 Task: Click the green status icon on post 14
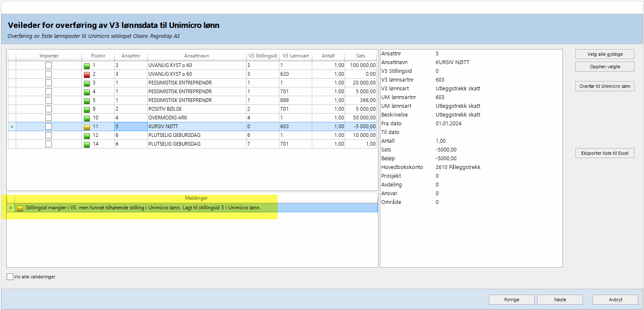pos(87,144)
